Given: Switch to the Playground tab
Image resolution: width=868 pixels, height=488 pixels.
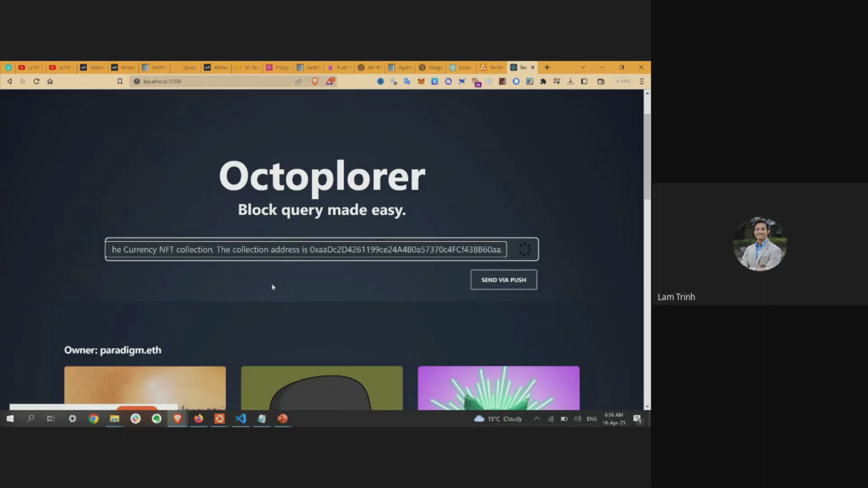Looking at the screenshot, I should point(278,67).
